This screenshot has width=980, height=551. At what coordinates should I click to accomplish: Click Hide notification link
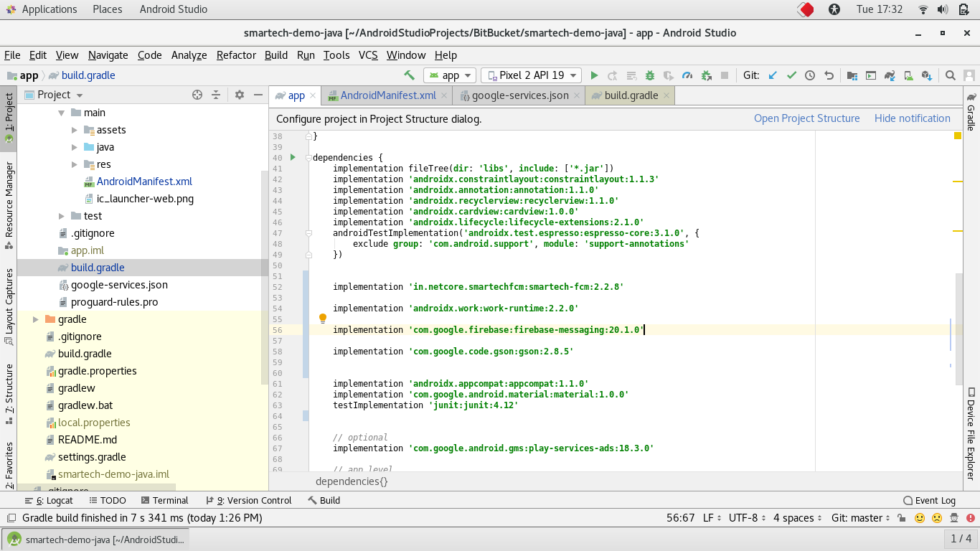(x=912, y=118)
